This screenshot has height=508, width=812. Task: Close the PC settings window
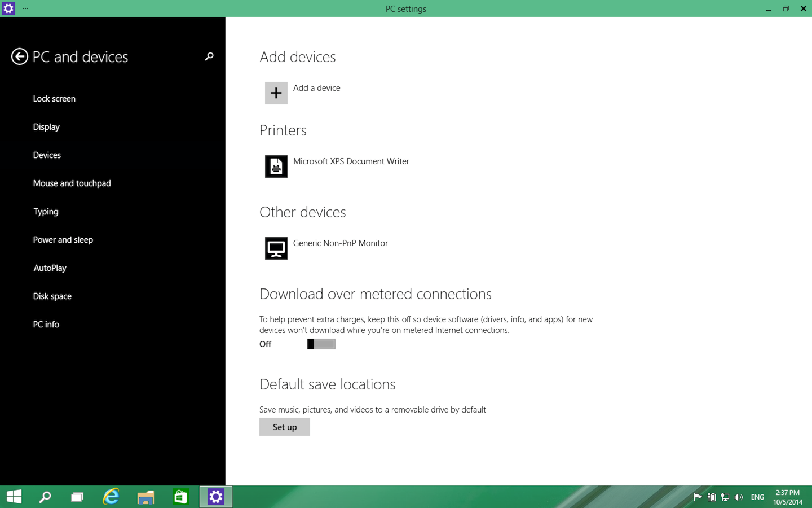804,8
